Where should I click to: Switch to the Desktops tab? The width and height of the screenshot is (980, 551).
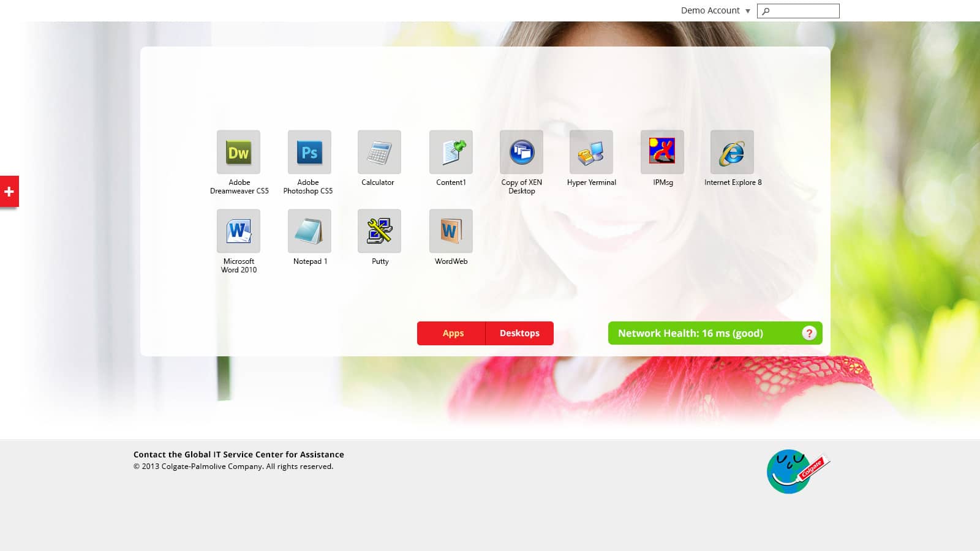click(519, 333)
